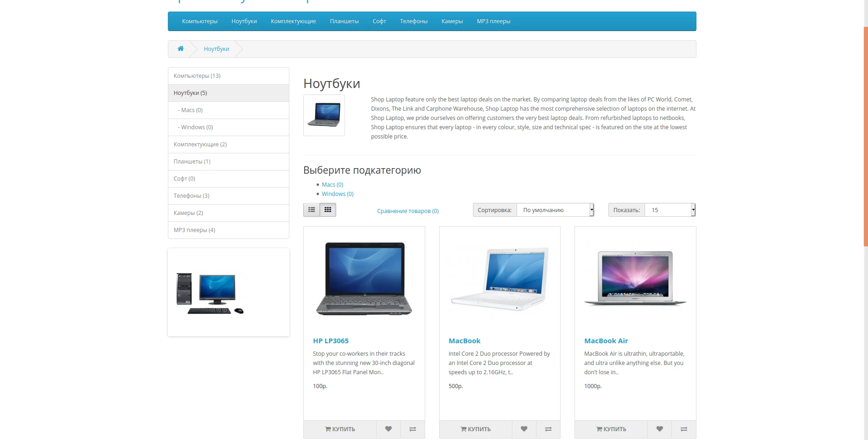Open MP3 плееры in top navigation

[x=494, y=21]
